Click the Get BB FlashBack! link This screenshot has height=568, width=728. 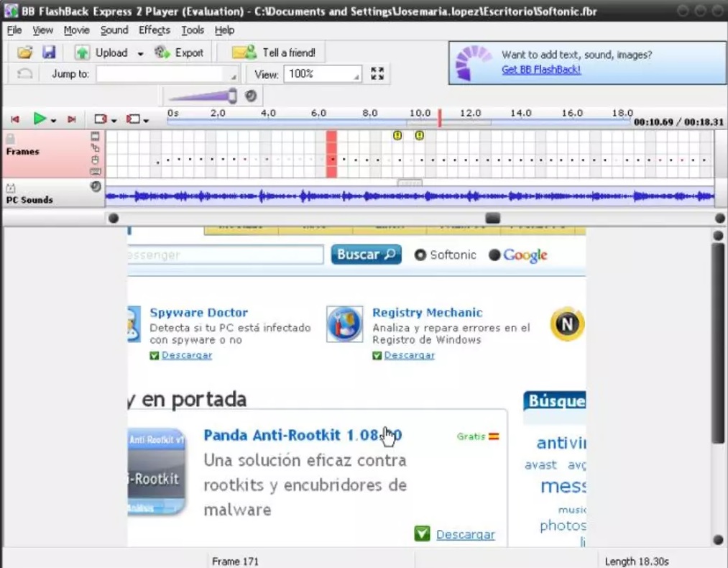coord(541,70)
